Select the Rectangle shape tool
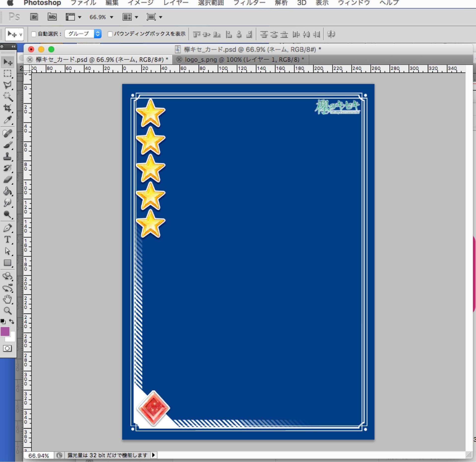Image resolution: width=476 pixels, height=462 pixels. 8,263
